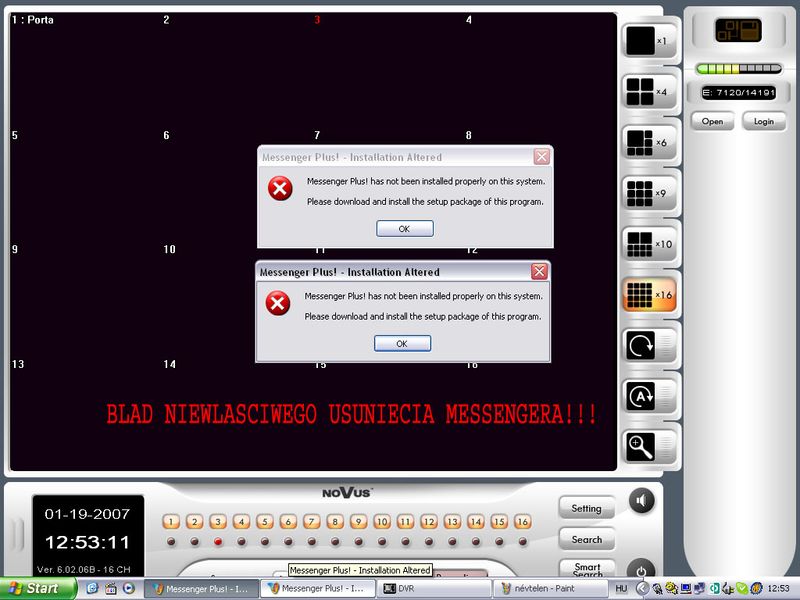The height and width of the screenshot is (600, 800).
Task: Click the Login button
Action: (764, 121)
